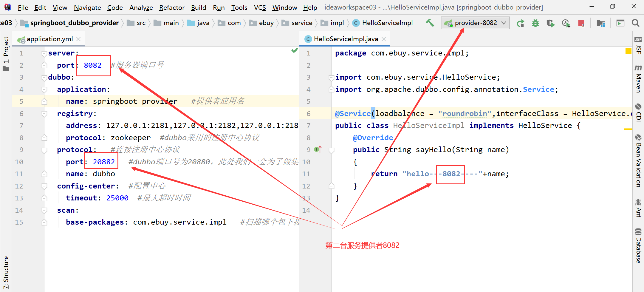Screen dimensions: 644x292
Task: Click the rerun provider-8082 icon
Action: click(521, 23)
